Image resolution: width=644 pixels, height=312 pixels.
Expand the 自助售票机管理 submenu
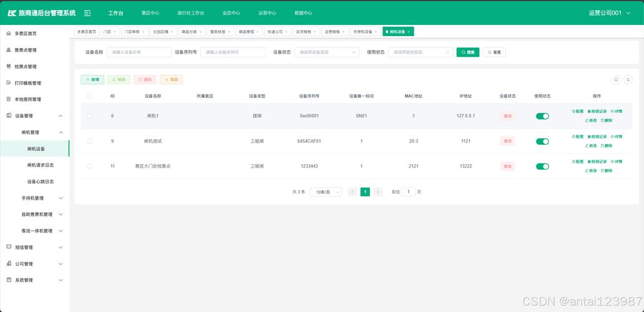point(61,215)
